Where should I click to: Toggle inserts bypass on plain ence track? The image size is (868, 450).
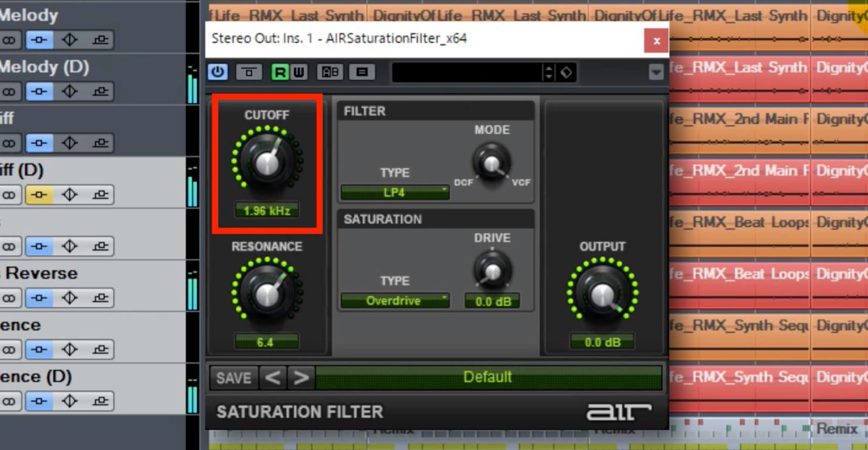pos(39,350)
